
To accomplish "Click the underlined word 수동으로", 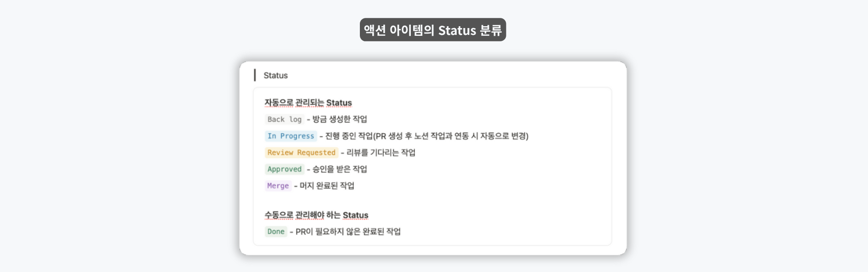I will [x=279, y=215].
